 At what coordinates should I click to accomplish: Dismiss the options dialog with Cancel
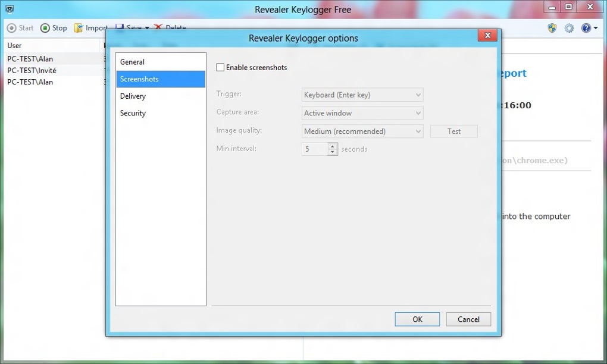coord(468,319)
